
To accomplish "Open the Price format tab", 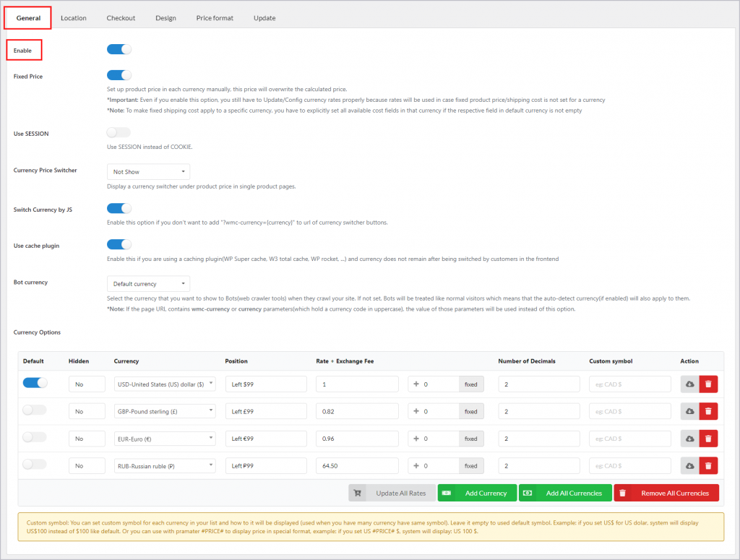I will 215,18.
